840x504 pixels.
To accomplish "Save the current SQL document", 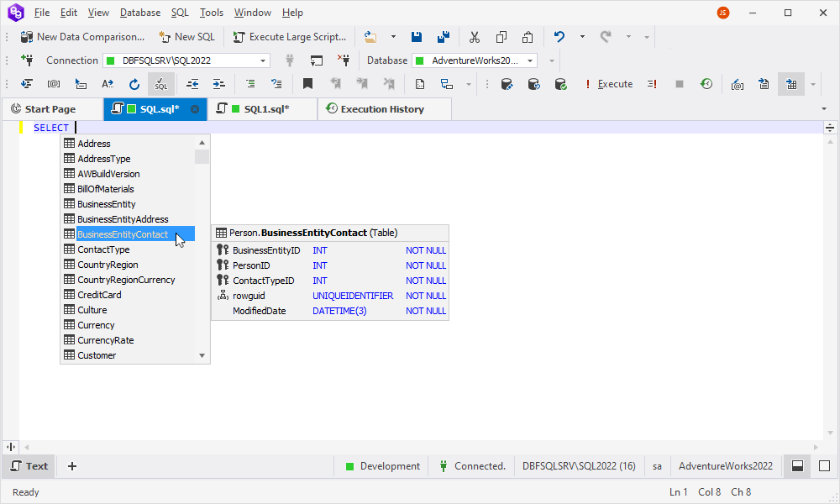I will [417, 37].
